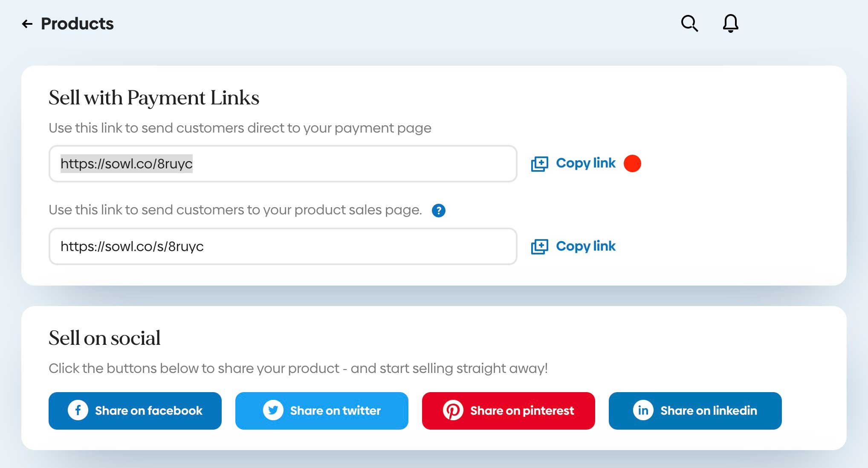868x468 pixels.
Task: Open notifications via the bell icon
Action: pos(730,23)
